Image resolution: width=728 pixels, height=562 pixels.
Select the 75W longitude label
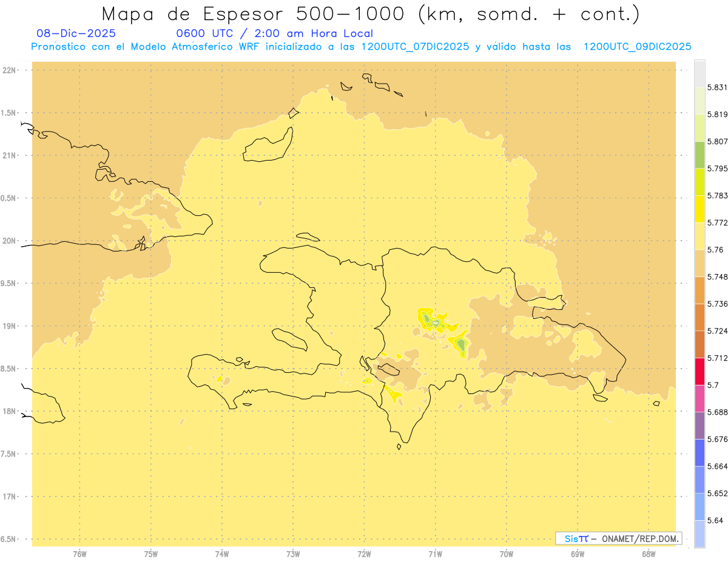point(151,554)
